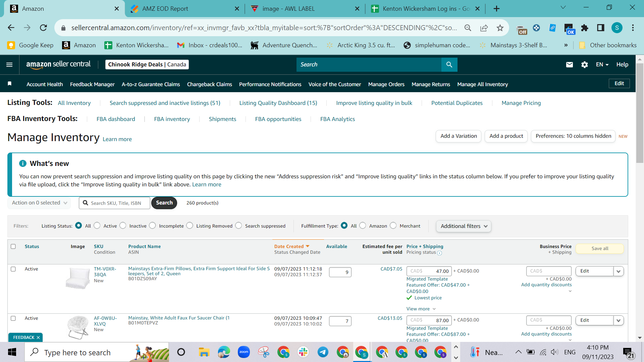Open File Explorer from the taskbar
The height and width of the screenshot is (362, 644).
(x=204, y=352)
